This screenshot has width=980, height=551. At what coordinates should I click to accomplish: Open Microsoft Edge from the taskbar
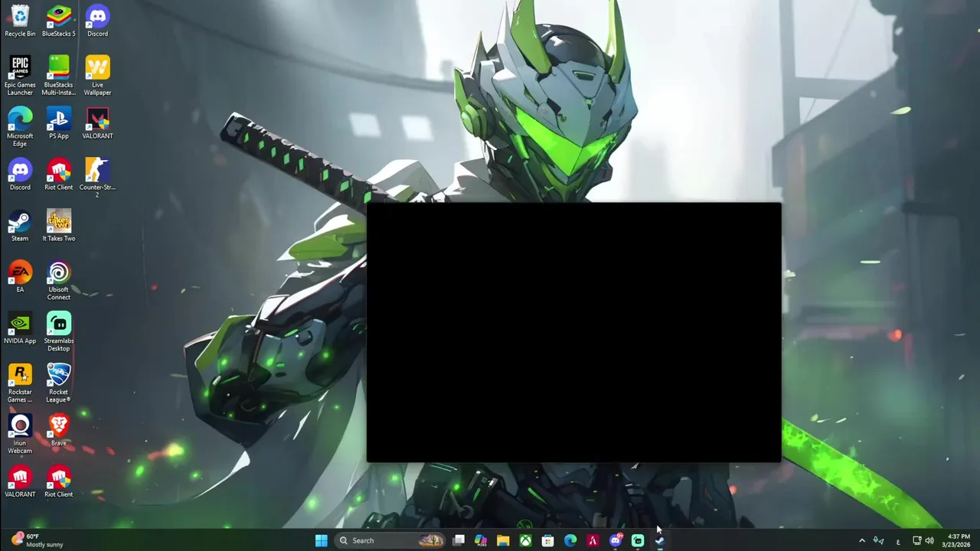coord(570,540)
